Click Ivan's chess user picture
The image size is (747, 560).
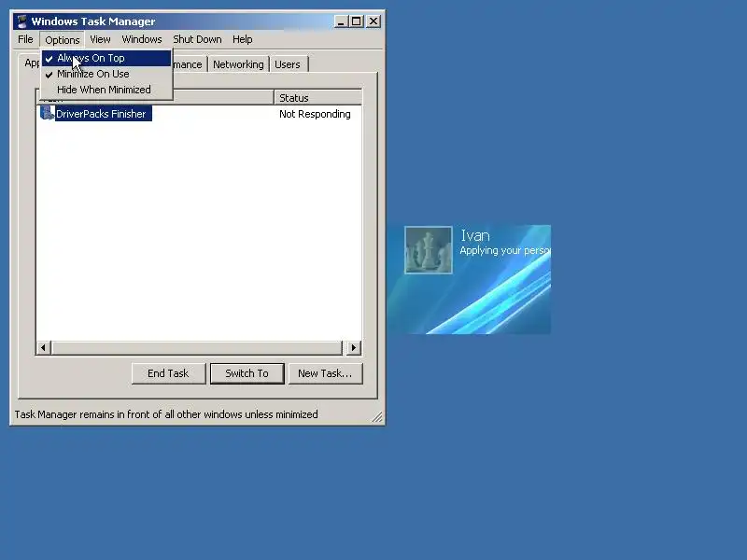click(x=429, y=250)
